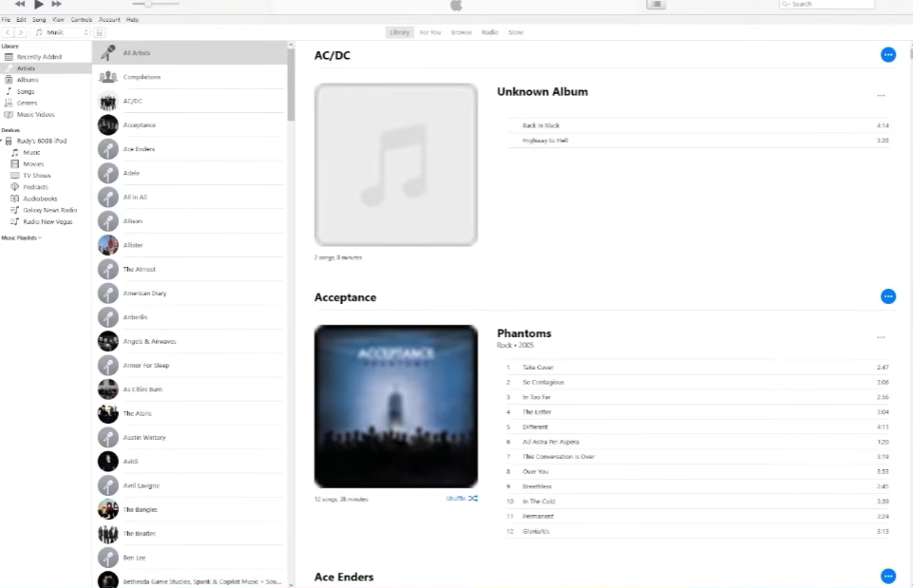
Task: Expand the Music Playlists section
Action: point(22,238)
